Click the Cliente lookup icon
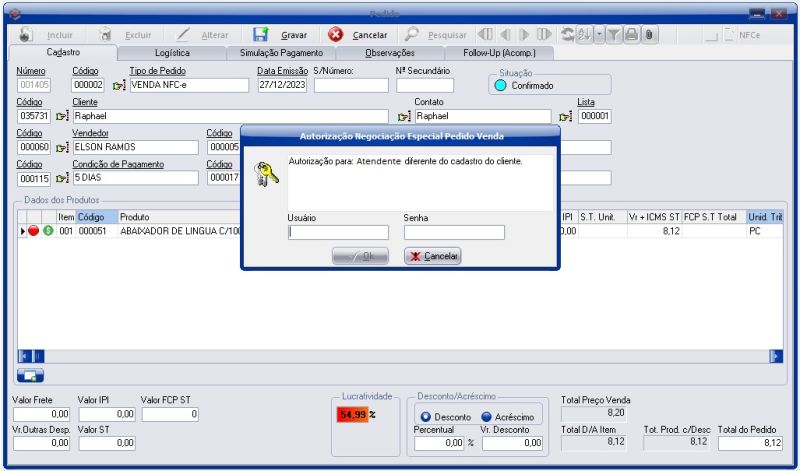Viewport: 800px width, 471px height. [62, 117]
